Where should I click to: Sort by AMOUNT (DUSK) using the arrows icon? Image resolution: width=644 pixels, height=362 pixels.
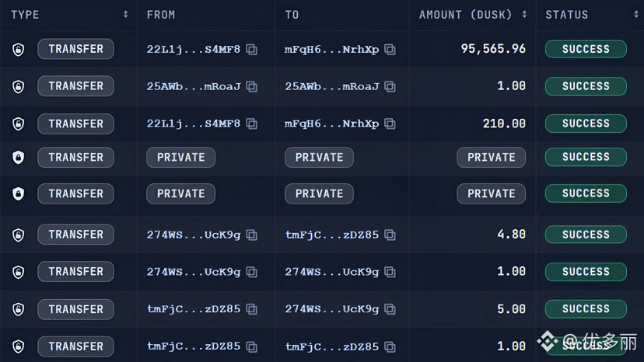(524, 14)
